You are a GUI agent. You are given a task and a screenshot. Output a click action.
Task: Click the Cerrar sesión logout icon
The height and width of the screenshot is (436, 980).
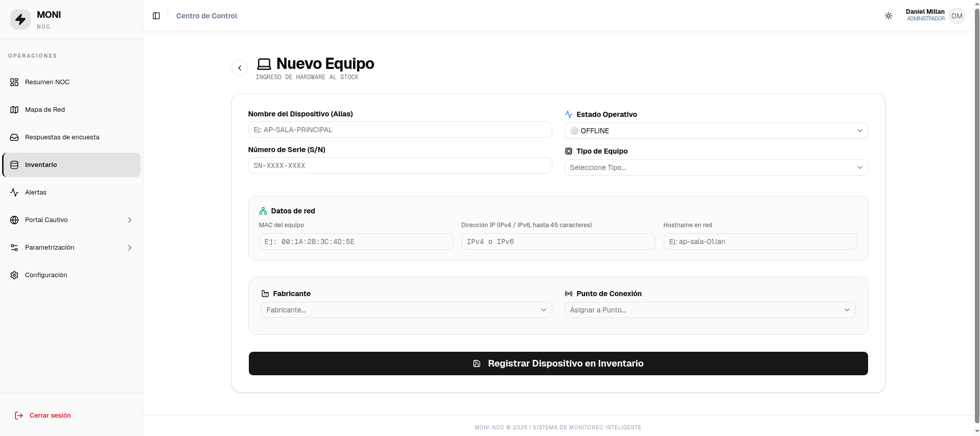[x=19, y=416]
